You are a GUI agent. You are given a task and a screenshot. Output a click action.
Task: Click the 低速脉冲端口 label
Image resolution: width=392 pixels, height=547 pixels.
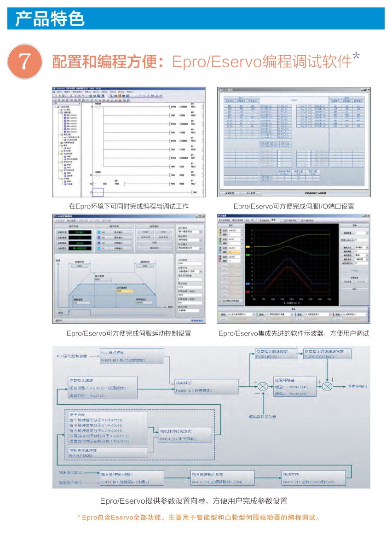pyautogui.click(x=70, y=473)
